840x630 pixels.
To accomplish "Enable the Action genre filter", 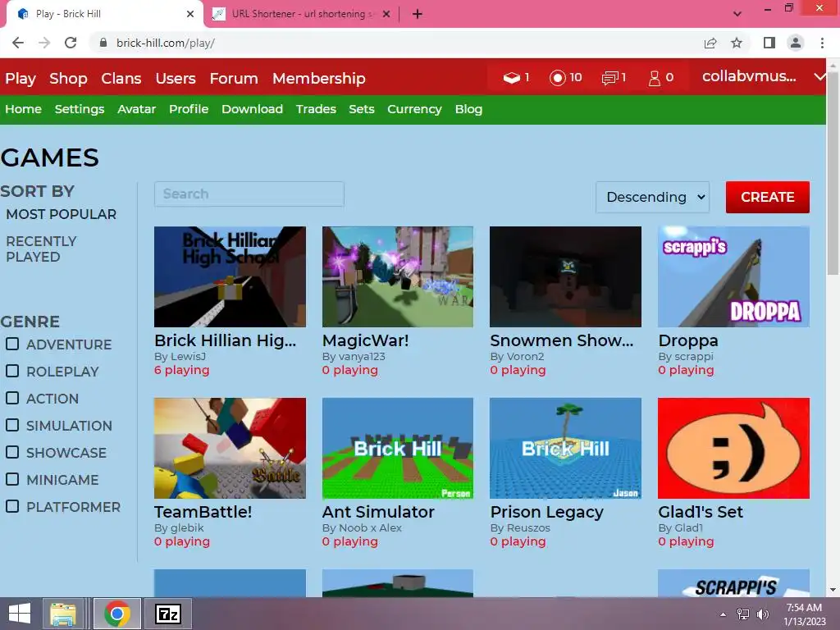I will 12,398.
